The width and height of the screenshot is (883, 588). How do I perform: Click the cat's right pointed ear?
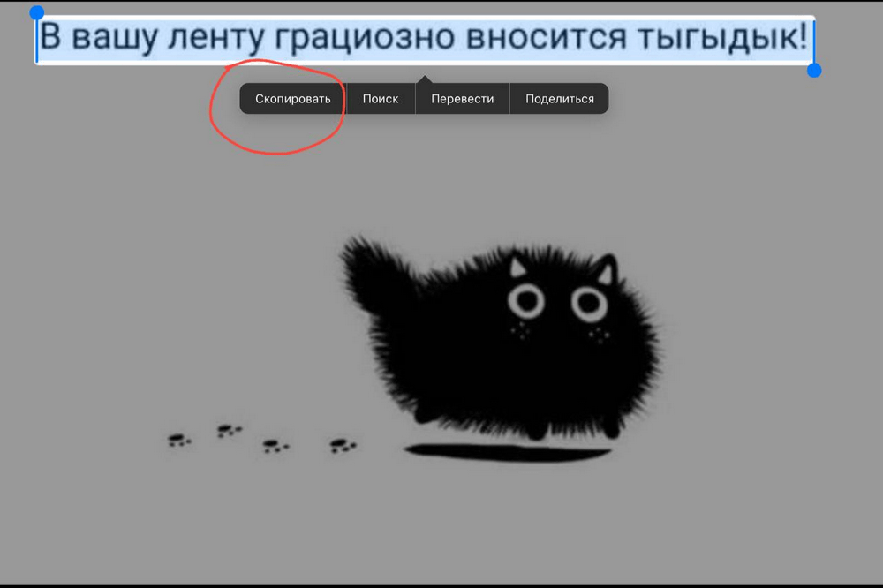pyautogui.click(x=608, y=270)
